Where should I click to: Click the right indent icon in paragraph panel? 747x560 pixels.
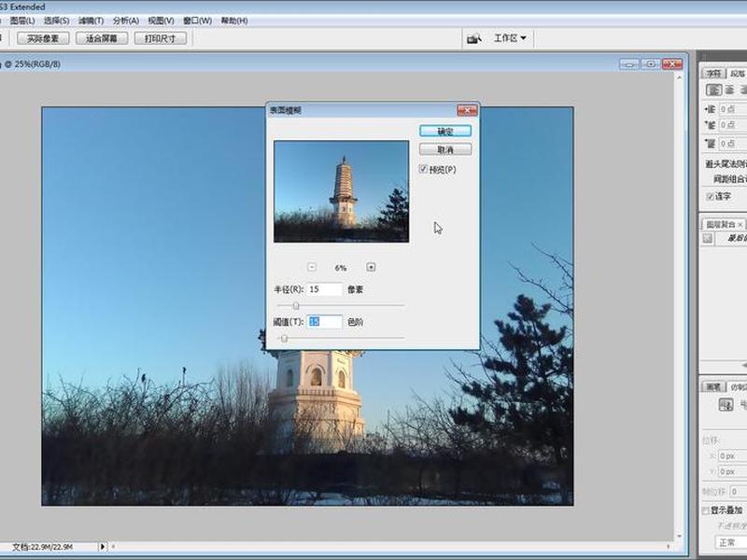coord(710,125)
